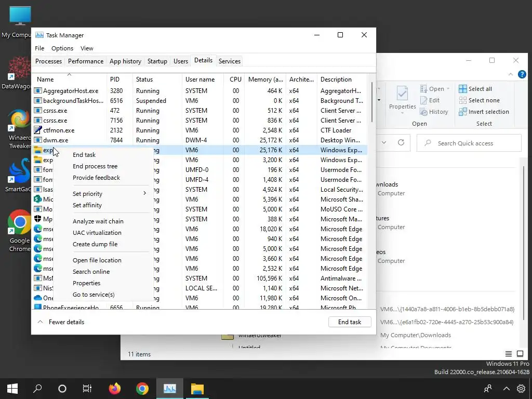This screenshot has width=532, height=399.
Task: Open the Open button dropdown in ribbon
Action: pos(448,88)
